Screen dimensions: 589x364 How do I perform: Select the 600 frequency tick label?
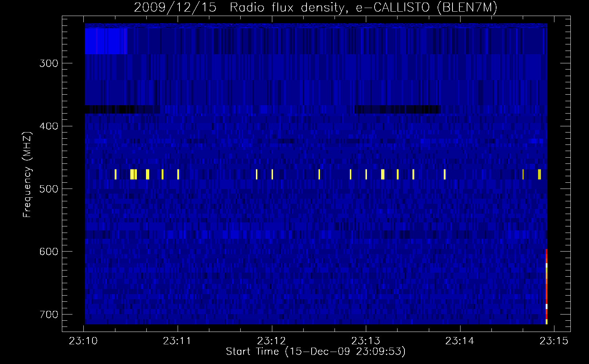49,252
